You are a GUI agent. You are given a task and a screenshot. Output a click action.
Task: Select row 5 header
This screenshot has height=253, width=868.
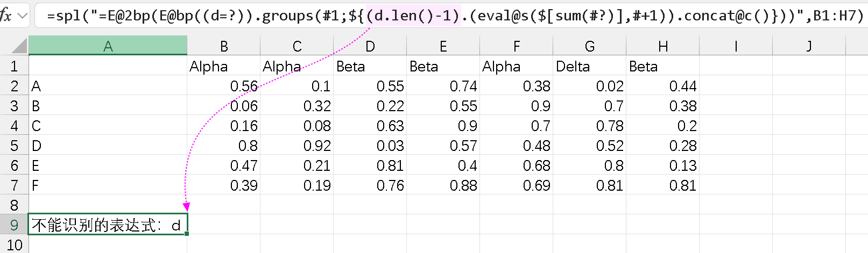point(14,146)
